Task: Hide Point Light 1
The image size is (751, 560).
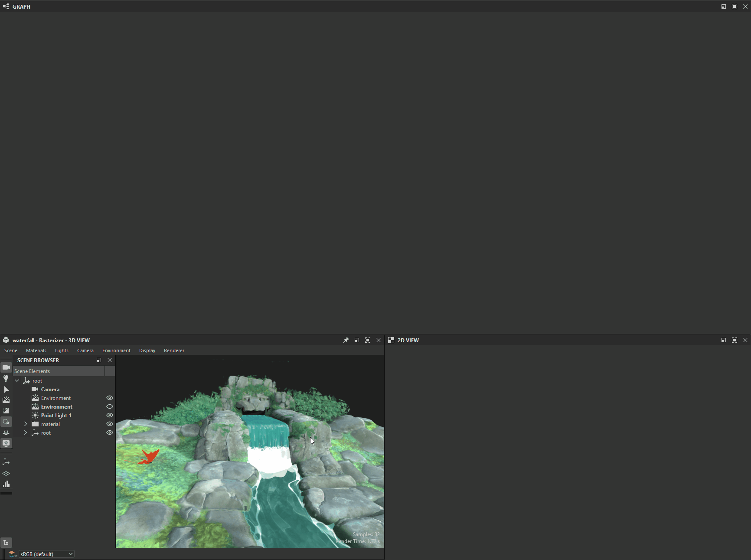Action: pos(109,415)
